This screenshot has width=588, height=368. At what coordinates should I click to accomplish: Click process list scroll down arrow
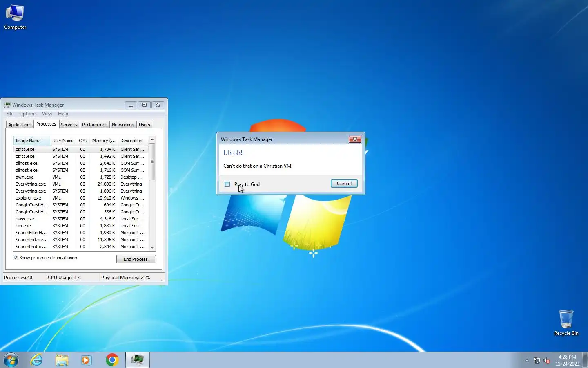152,247
